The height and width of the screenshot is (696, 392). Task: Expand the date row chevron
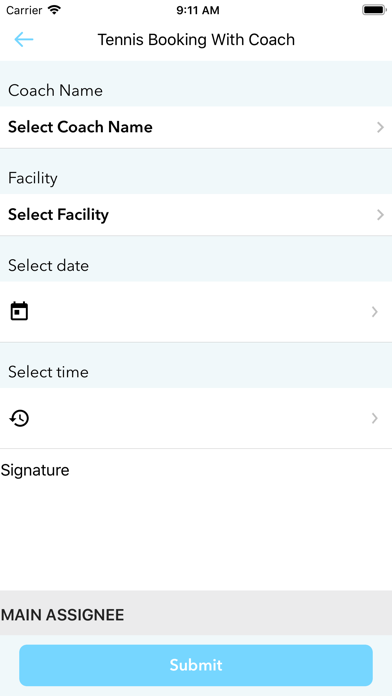(375, 312)
